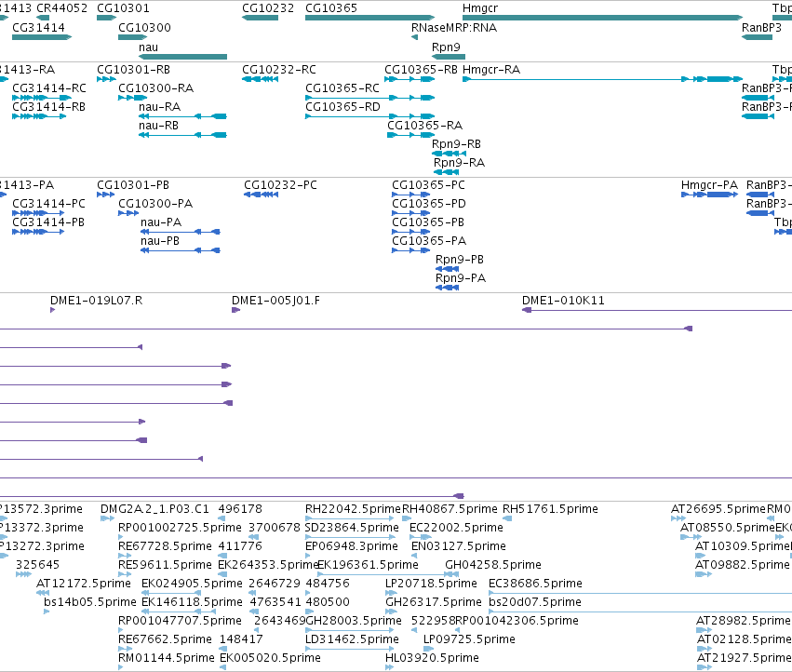Image resolution: width=792 pixels, height=672 pixels.
Task: Click EST AT09882.5prime
Action: pyautogui.click(x=742, y=565)
